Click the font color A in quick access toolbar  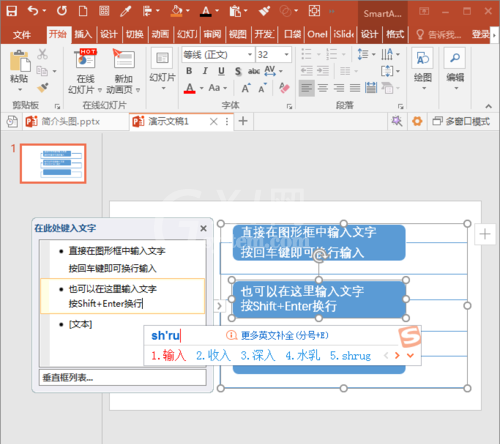point(206,11)
